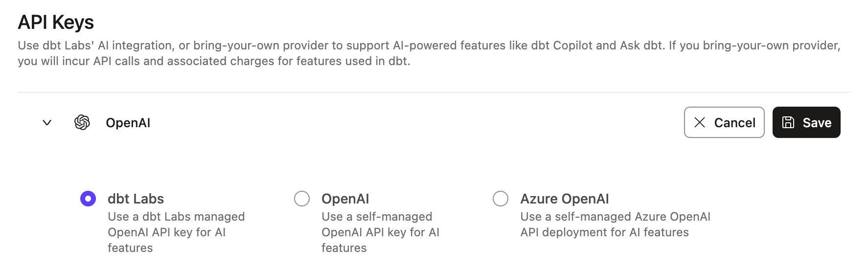Click the self-managed OpenAI API key description

point(380,232)
